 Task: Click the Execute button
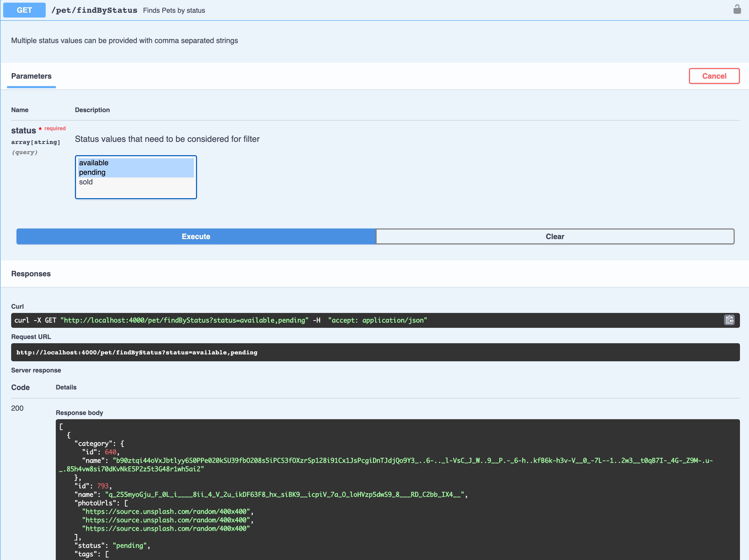tap(196, 236)
